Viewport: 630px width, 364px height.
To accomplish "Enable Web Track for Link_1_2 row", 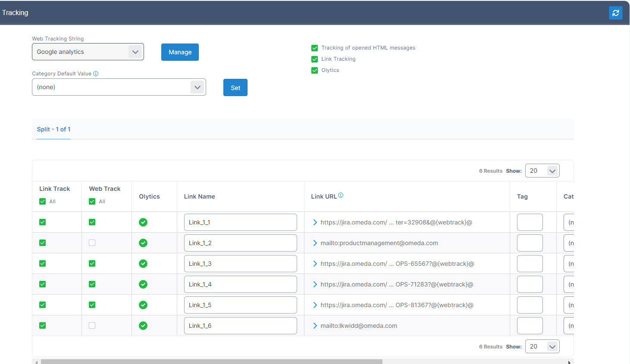I will (x=92, y=243).
